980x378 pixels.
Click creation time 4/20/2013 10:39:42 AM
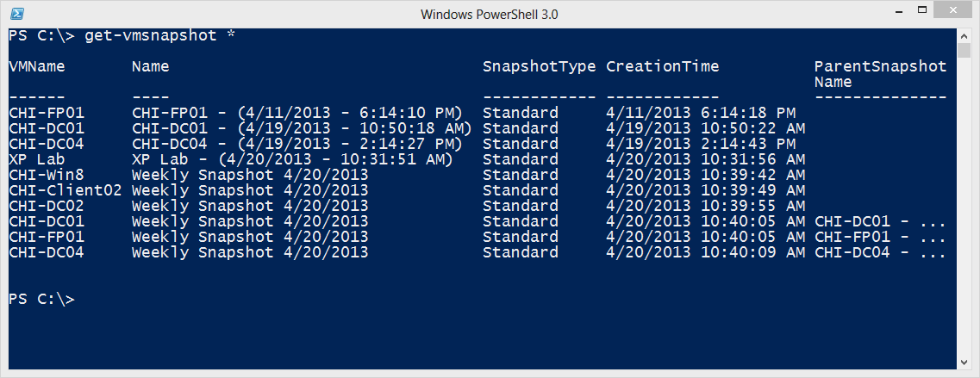[x=706, y=175]
